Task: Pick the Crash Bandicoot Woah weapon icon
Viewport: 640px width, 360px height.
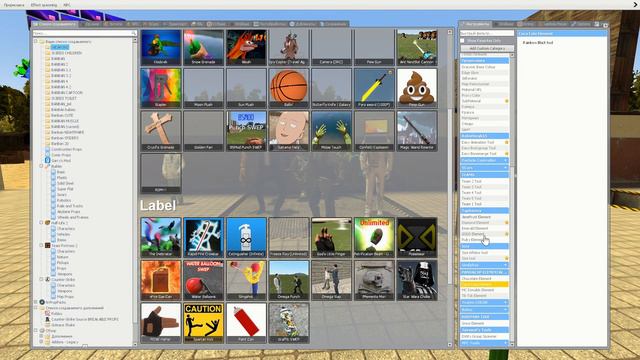Action: [246, 47]
